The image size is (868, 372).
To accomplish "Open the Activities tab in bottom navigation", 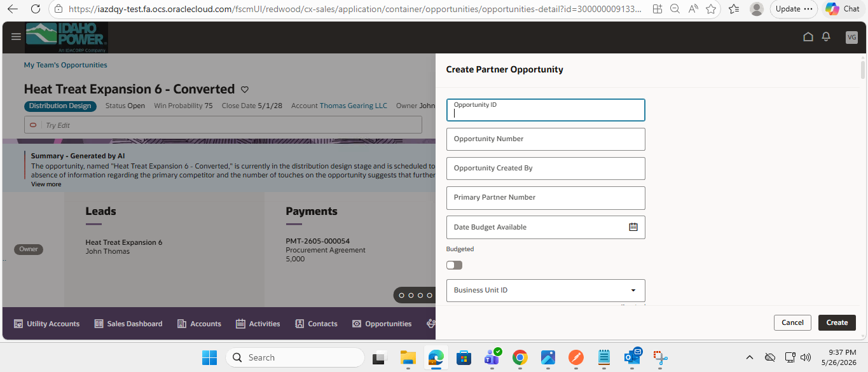I will pyautogui.click(x=258, y=324).
